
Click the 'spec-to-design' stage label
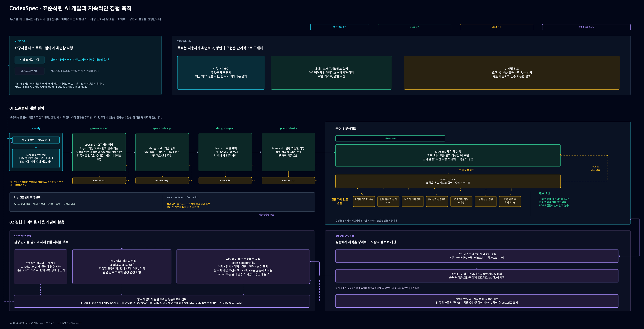162,128
